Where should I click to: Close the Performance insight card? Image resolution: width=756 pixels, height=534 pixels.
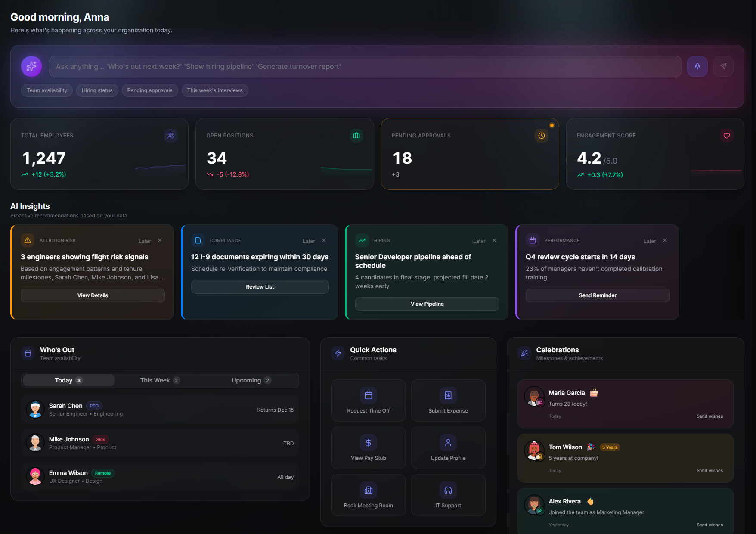665,241
